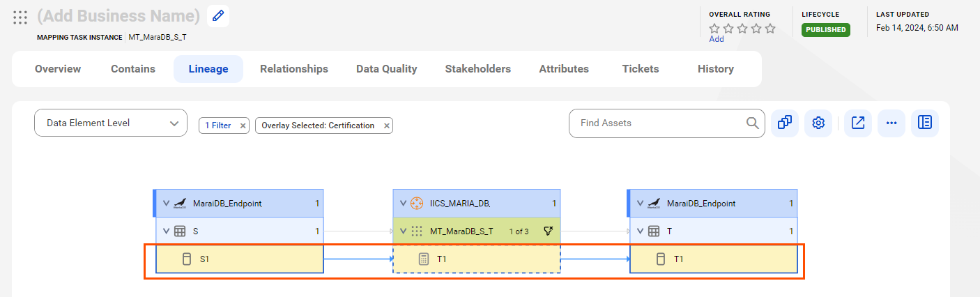Remove the Overlay Selected: Certification chip
980x297 pixels.
(386, 125)
